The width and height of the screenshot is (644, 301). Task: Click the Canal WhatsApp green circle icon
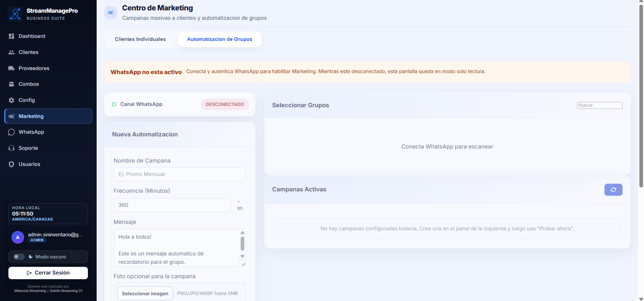click(x=114, y=104)
